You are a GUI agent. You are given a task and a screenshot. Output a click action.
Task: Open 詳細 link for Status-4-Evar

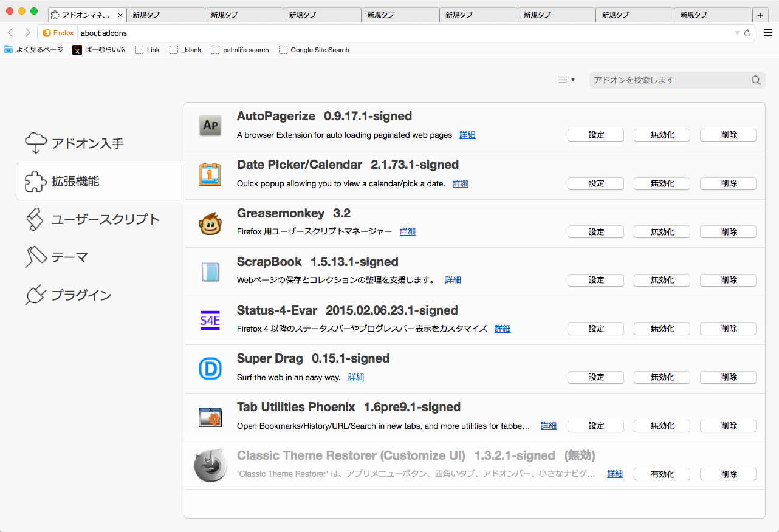(x=503, y=329)
